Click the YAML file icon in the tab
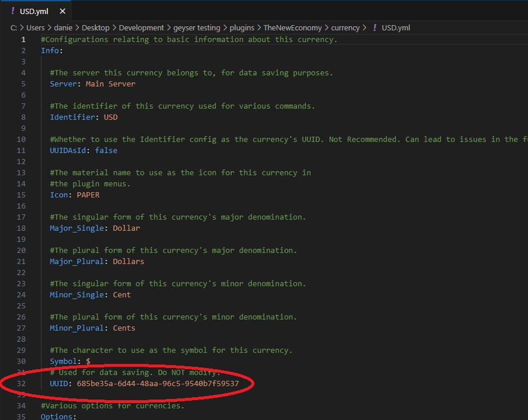 pyautogui.click(x=12, y=11)
